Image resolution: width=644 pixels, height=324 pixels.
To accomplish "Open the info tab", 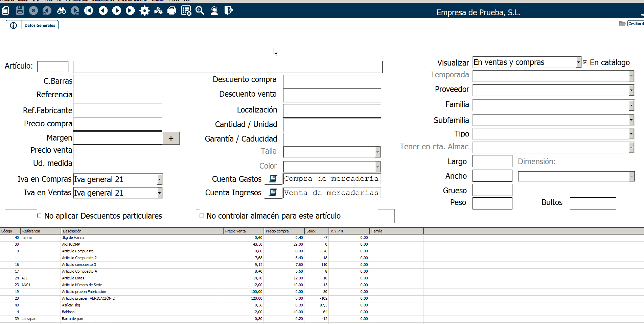I will (14, 25).
